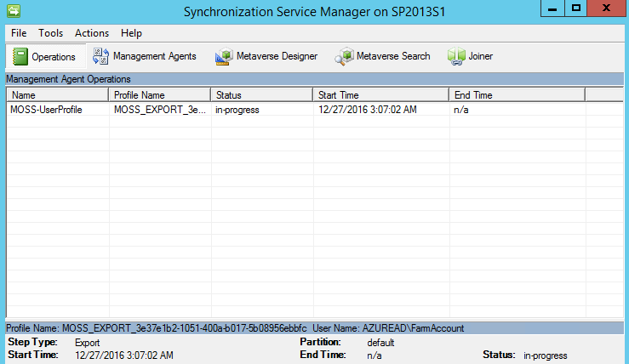Open the Tools menu
This screenshot has height=364, width=629.
(x=50, y=33)
